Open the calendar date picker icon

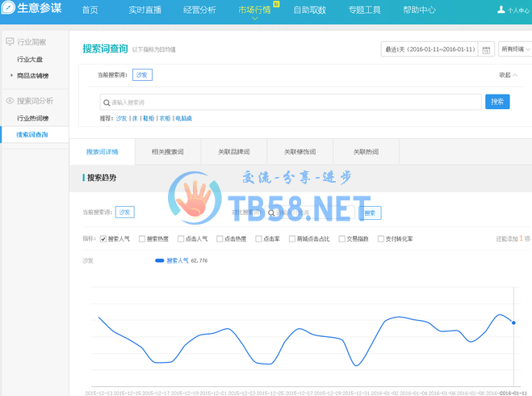point(486,50)
